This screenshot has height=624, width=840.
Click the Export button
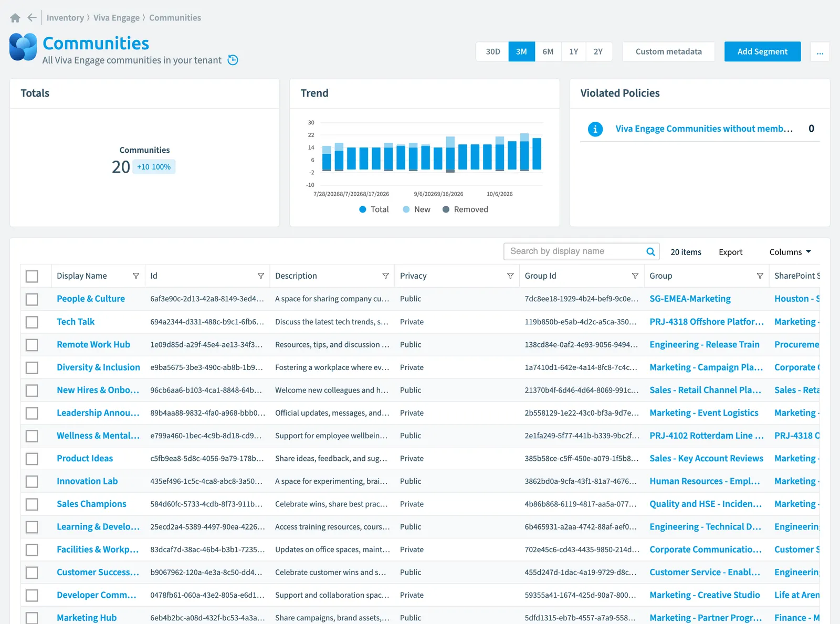click(x=730, y=252)
